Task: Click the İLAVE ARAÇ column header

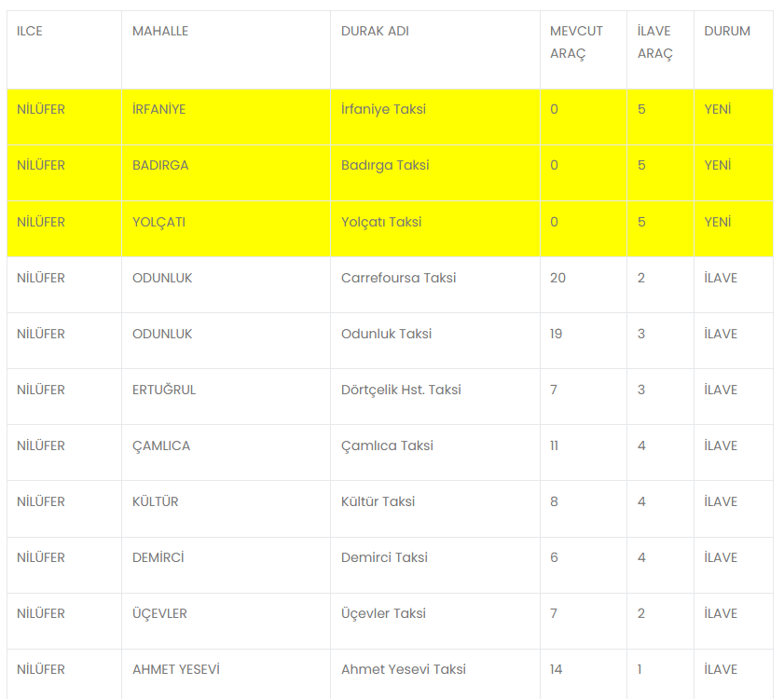Action: [x=654, y=42]
